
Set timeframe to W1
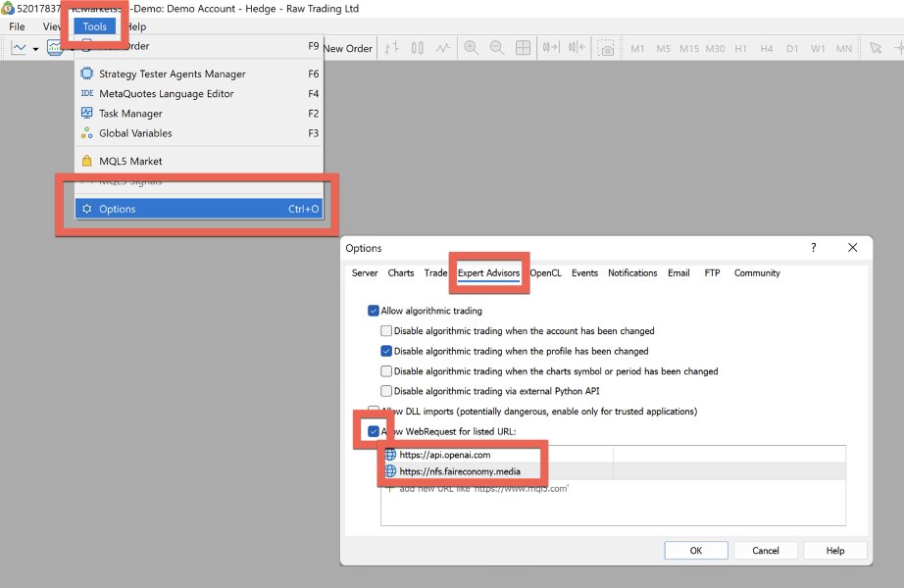[818, 48]
